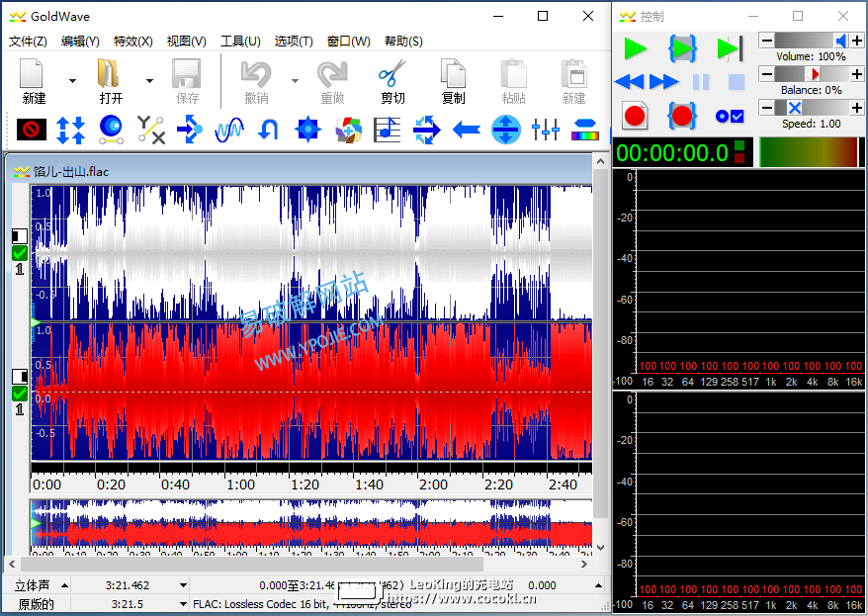Copy the selection using the 复制 icon
The width and height of the screenshot is (868, 616).
(x=454, y=74)
